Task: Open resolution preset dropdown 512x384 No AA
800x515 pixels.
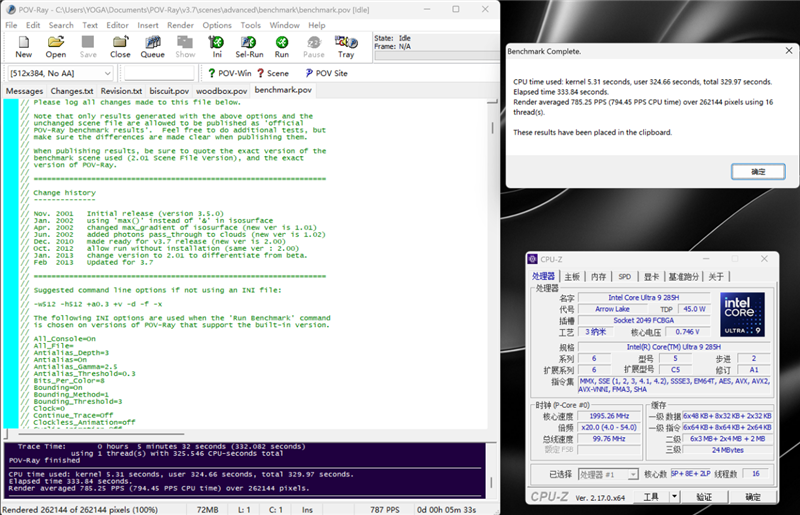Action: pyautogui.click(x=60, y=73)
